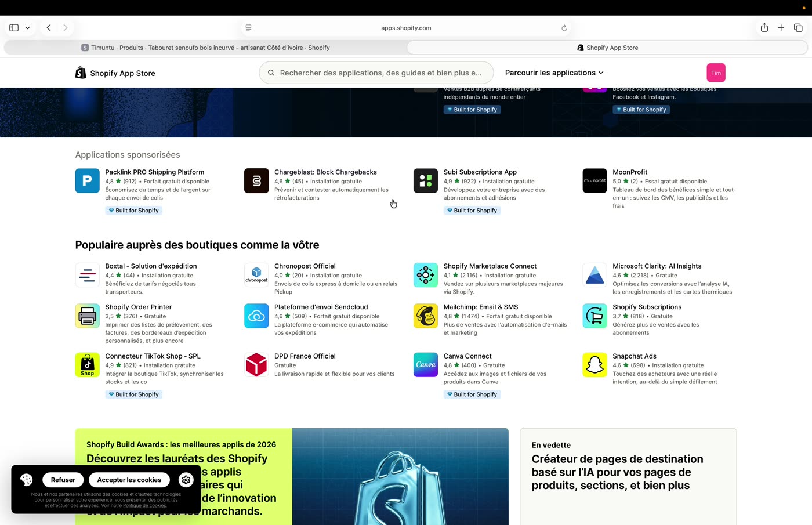
Task: Open MoonProfit title link
Action: [x=630, y=172]
